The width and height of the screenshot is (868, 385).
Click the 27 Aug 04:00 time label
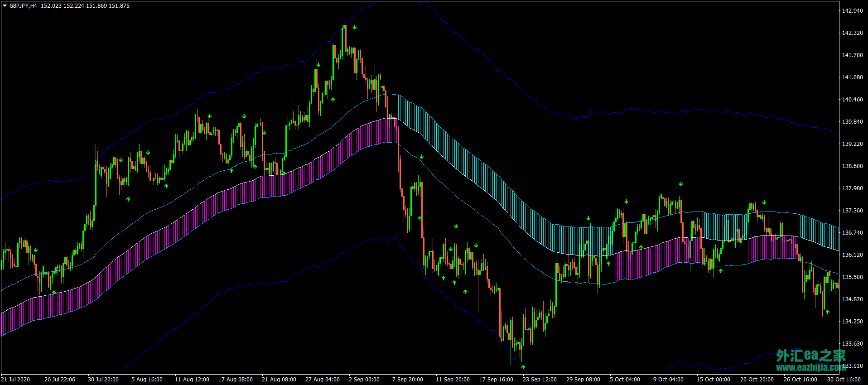click(323, 380)
